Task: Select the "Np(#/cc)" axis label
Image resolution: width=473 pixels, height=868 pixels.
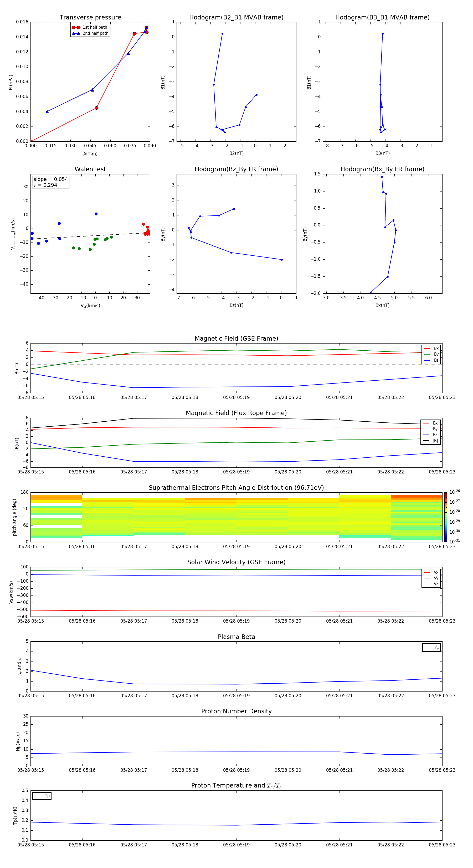Action: pos(18,741)
